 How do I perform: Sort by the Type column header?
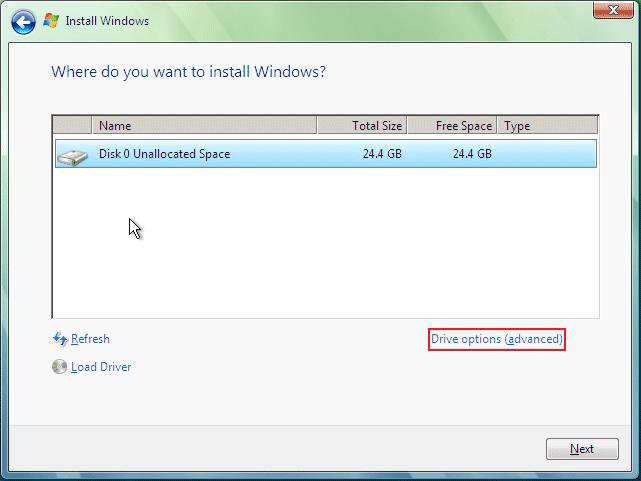click(x=548, y=125)
